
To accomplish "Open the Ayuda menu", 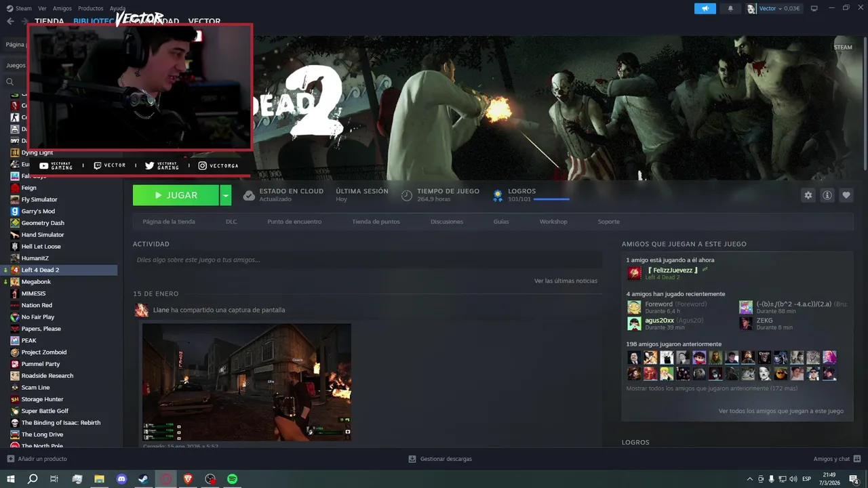I will point(117,8).
